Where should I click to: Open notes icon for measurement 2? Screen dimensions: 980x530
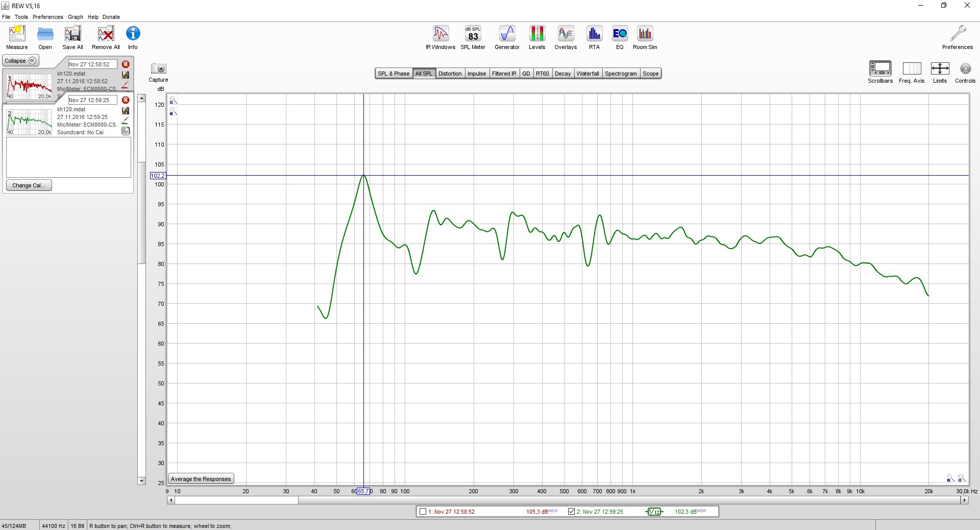tap(126, 131)
